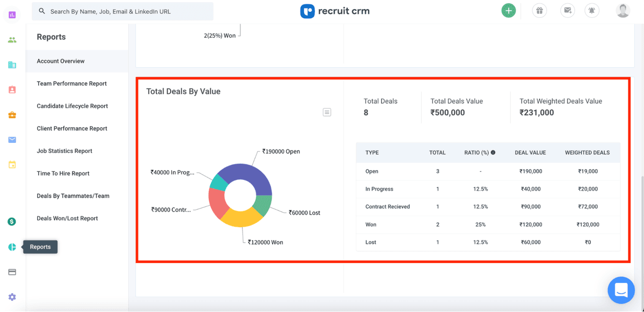The height and width of the screenshot is (312, 644).
Task: Open the user profile avatar menu
Action: (623, 11)
